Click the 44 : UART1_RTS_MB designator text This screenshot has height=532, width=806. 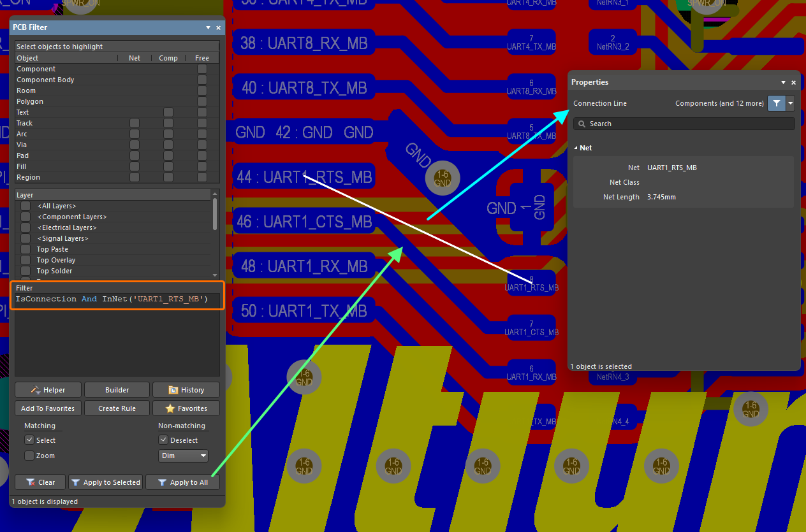click(x=304, y=176)
